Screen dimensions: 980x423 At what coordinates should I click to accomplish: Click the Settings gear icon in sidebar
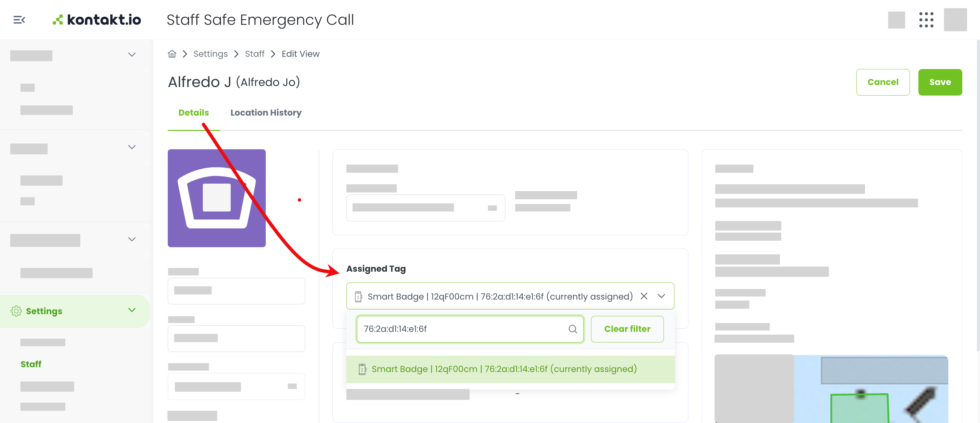click(x=16, y=311)
